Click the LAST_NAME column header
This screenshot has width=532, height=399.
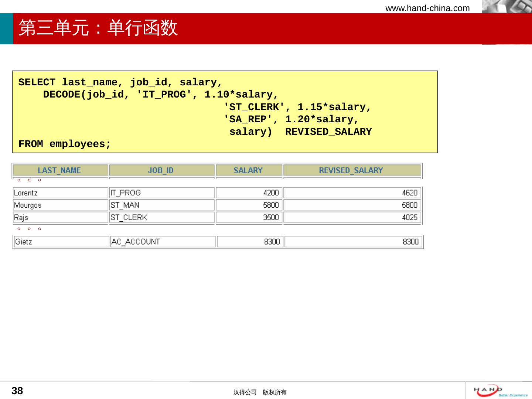pos(59,170)
